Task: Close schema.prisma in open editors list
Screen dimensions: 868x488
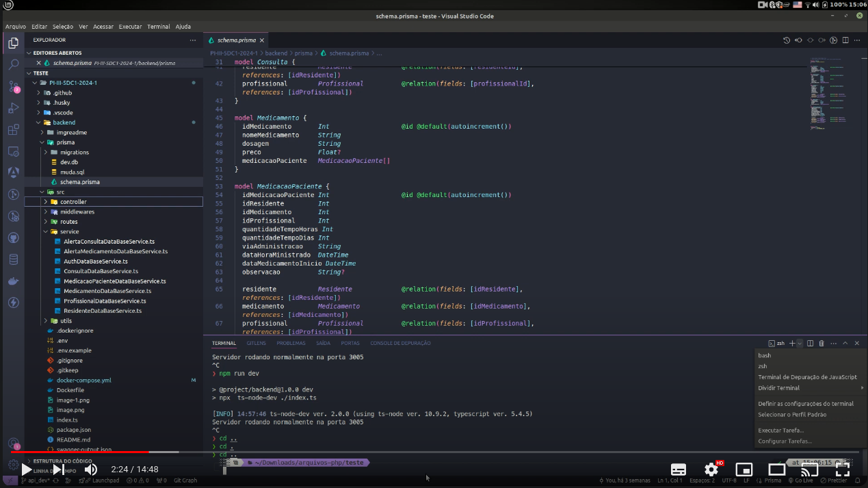Action: [38, 63]
